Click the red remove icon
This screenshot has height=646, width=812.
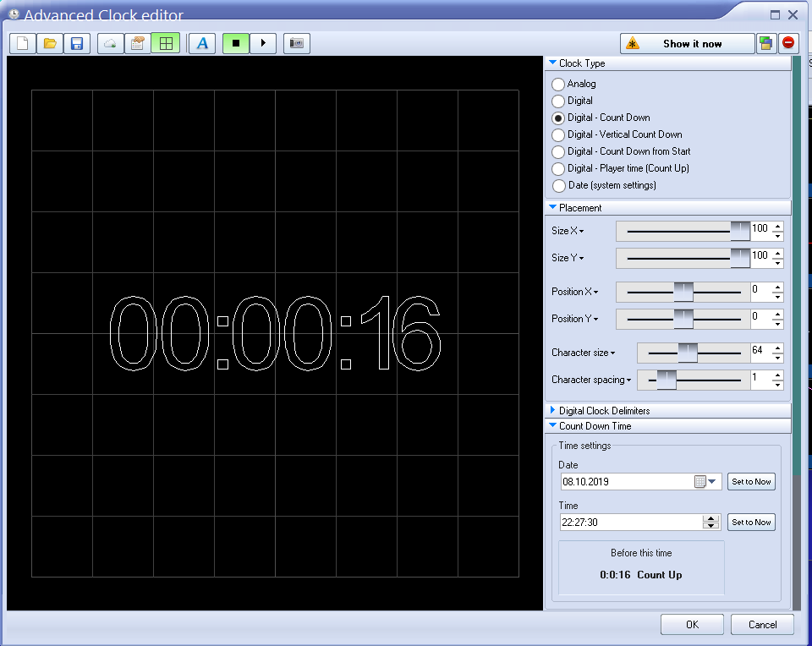coord(788,43)
